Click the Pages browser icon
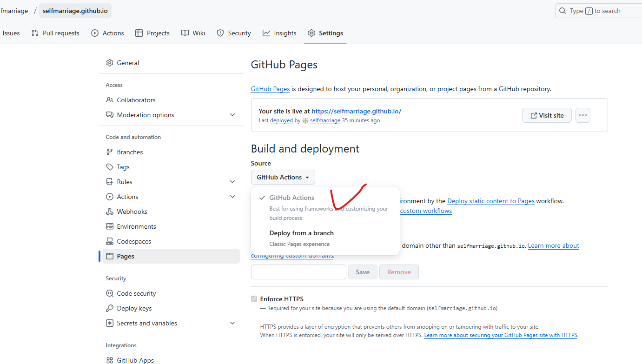The width and height of the screenshot is (642, 364). pyautogui.click(x=110, y=256)
